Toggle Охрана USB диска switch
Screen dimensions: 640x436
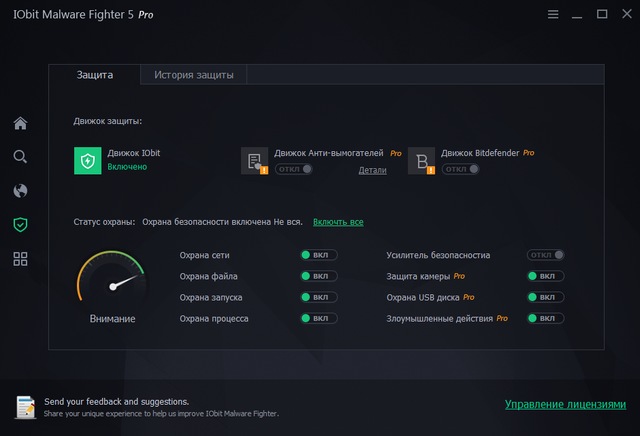click(x=546, y=297)
